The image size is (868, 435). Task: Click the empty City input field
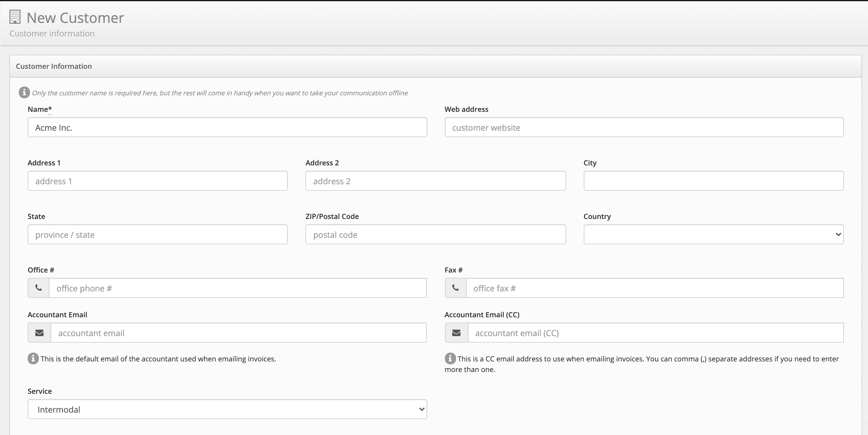coord(713,181)
